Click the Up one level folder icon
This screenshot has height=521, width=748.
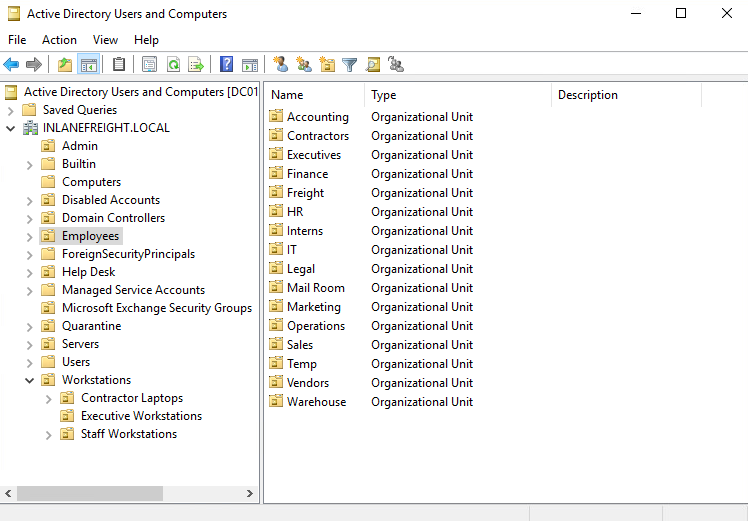[x=65, y=65]
